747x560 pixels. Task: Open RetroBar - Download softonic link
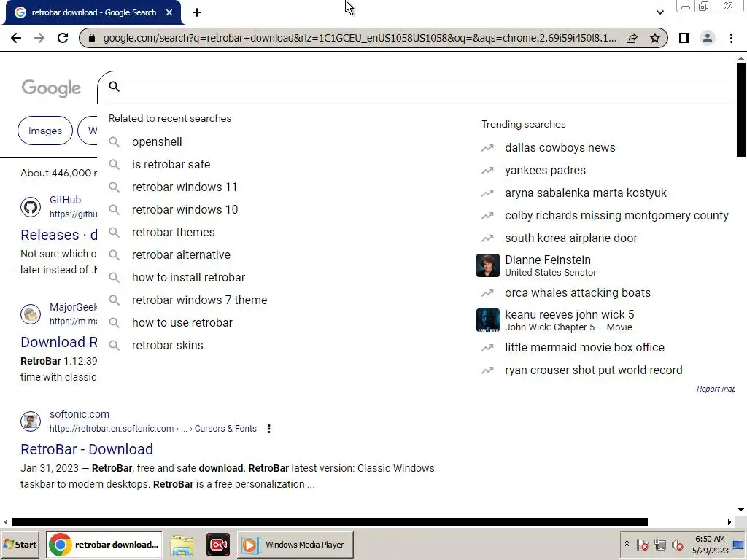(x=87, y=449)
